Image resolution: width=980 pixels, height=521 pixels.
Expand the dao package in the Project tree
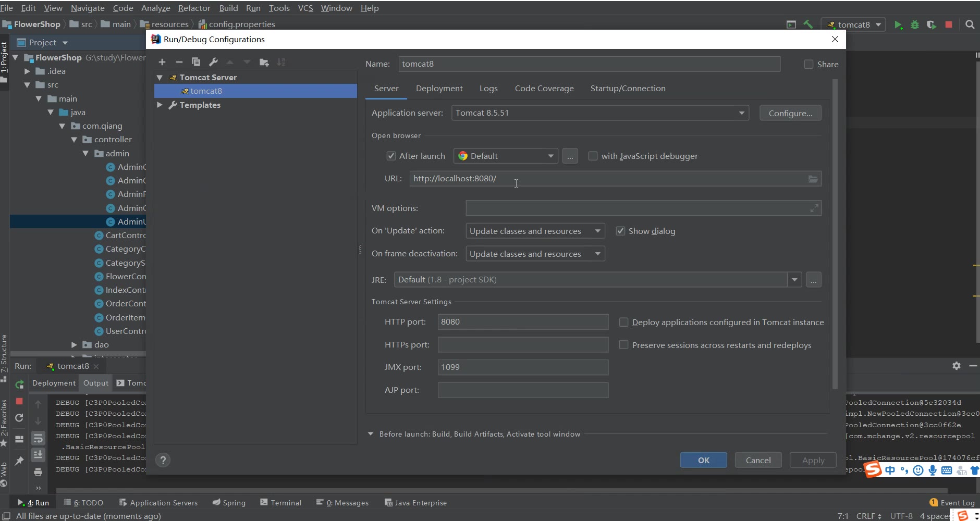tap(74, 344)
